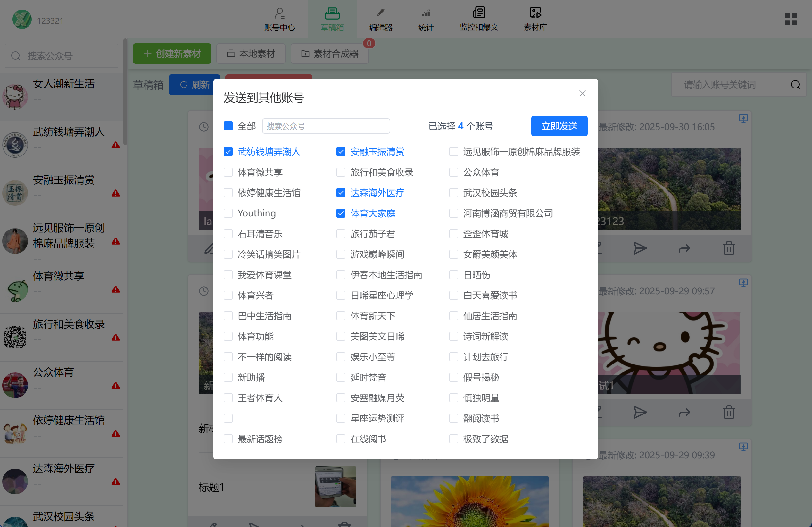Click the magnifier icon in the account keyword search
The image size is (812, 527).
pos(795,85)
